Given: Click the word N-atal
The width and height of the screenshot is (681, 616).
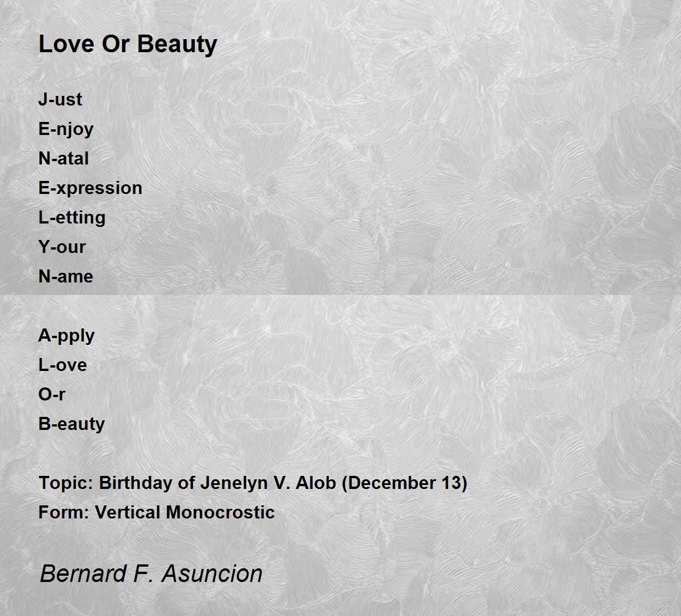Looking at the screenshot, I should (64, 158).
